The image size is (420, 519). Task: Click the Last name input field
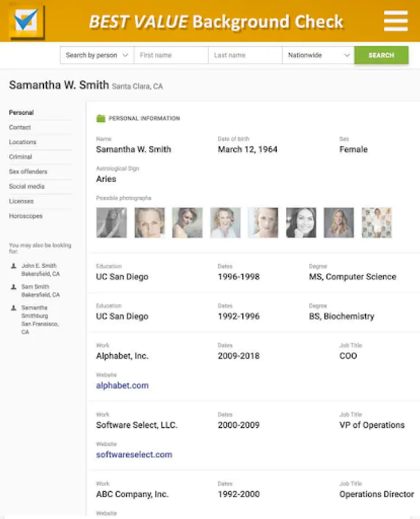[245, 55]
